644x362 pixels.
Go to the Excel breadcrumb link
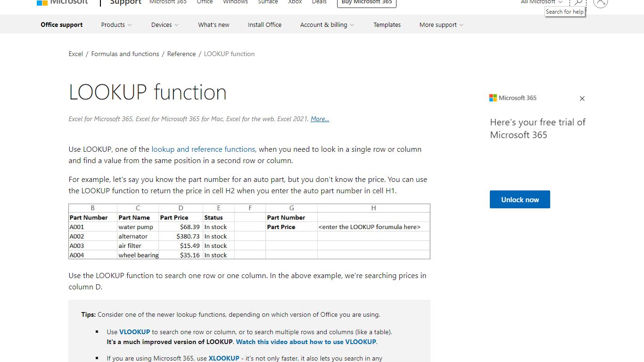(75, 54)
